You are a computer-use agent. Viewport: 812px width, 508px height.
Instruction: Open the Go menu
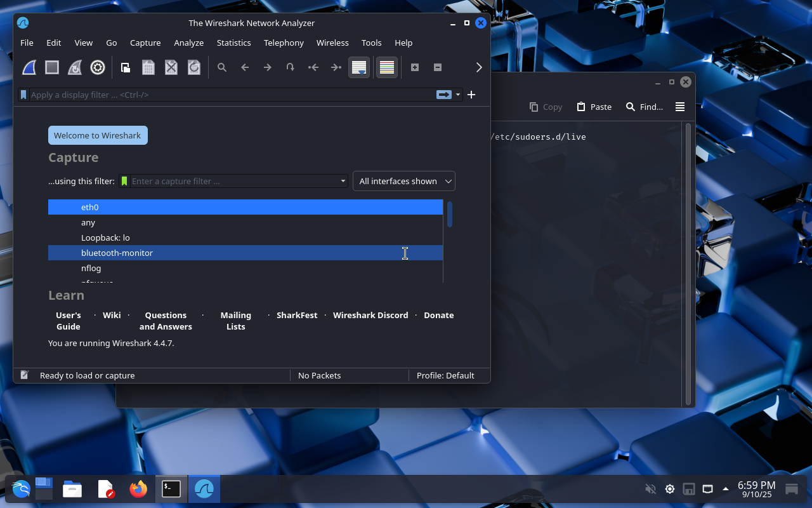112,43
